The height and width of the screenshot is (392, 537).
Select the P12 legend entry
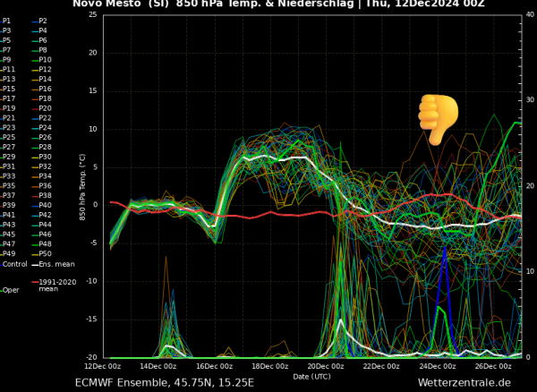point(42,70)
